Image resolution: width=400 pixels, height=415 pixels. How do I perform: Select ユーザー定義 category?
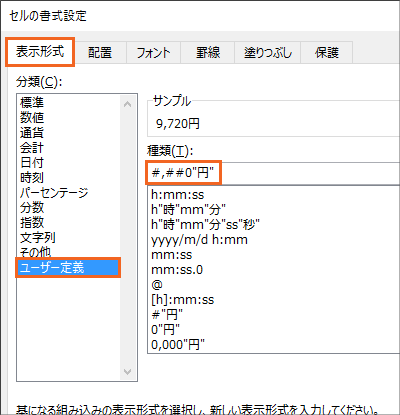(68, 267)
